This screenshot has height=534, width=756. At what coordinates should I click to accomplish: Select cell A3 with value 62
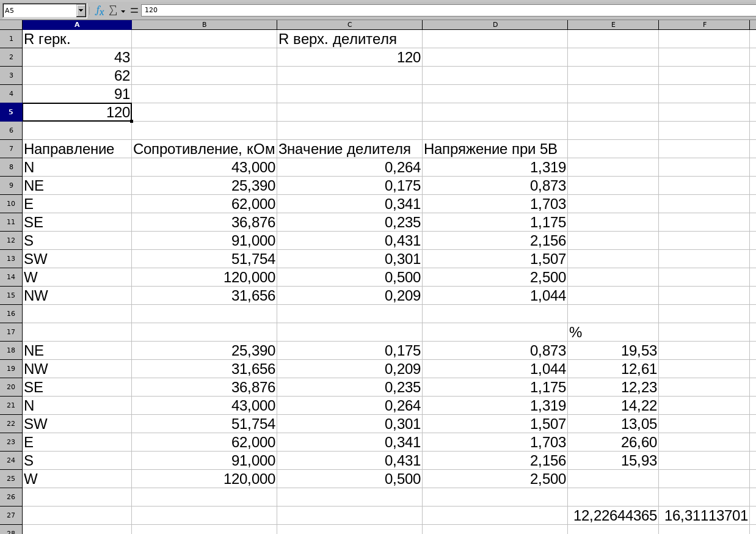tap(77, 76)
